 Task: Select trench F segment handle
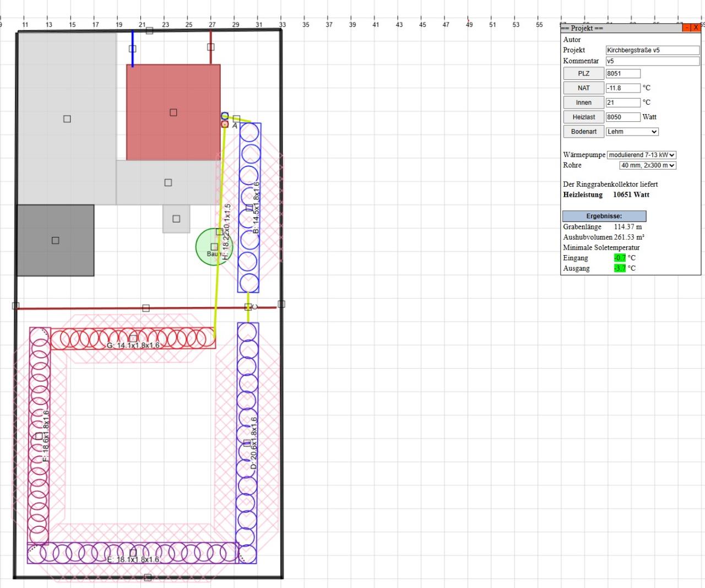click(x=39, y=436)
